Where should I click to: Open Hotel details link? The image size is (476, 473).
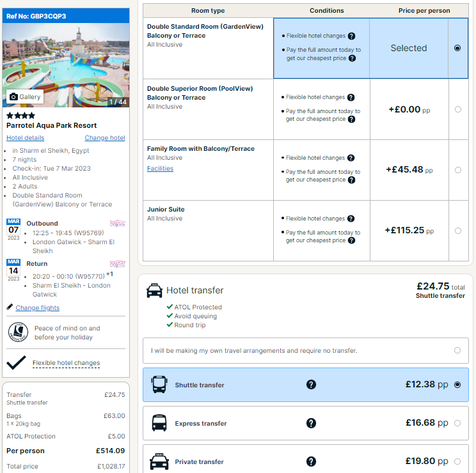25,137
